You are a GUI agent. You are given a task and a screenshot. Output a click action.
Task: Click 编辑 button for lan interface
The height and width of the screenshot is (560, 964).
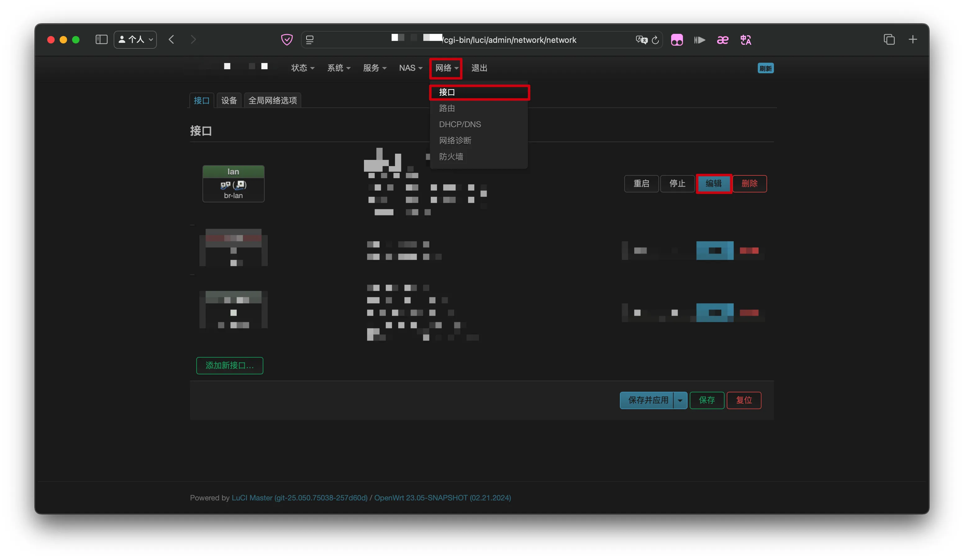click(x=713, y=184)
